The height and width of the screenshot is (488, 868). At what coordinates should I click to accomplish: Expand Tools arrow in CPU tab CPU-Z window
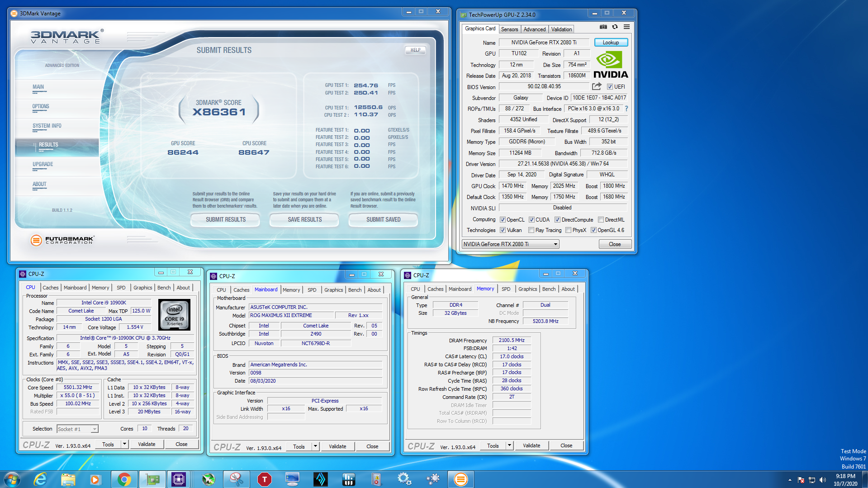(x=124, y=444)
